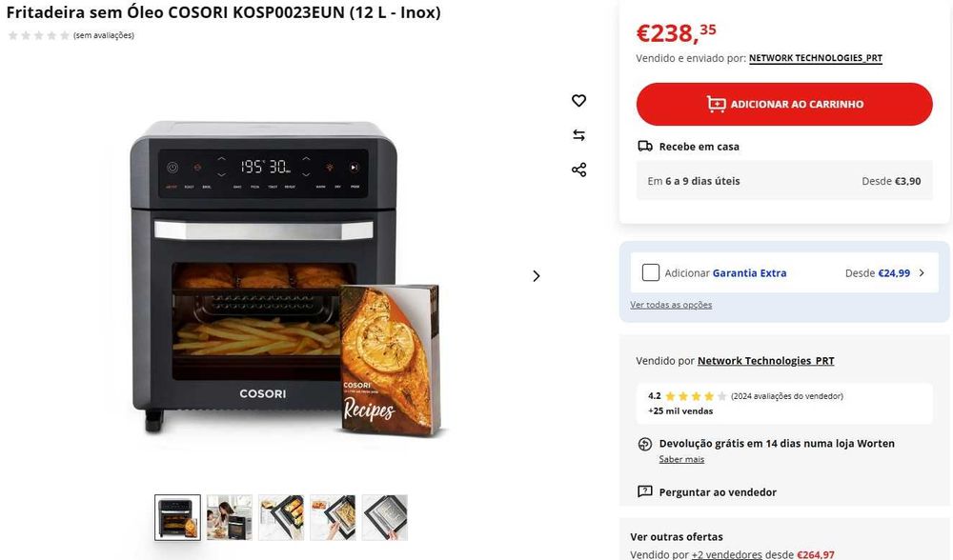Click Adicionar ao Carrinho button
This screenshot has height=560, width=953.
click(784, 105)
